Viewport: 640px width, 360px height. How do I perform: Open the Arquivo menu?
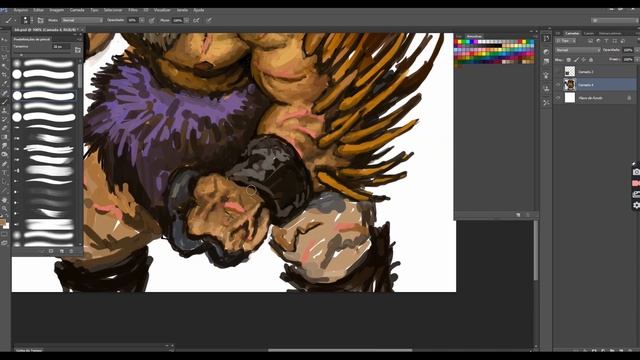21,10
